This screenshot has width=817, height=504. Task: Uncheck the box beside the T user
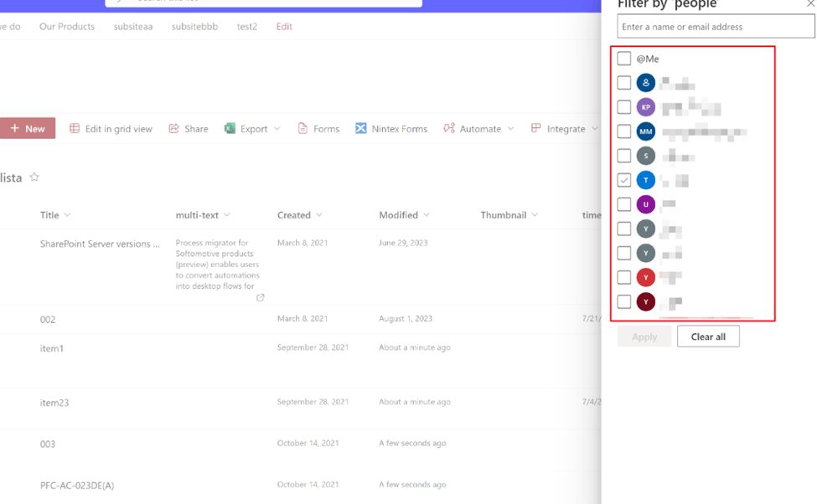click(623, 180)
